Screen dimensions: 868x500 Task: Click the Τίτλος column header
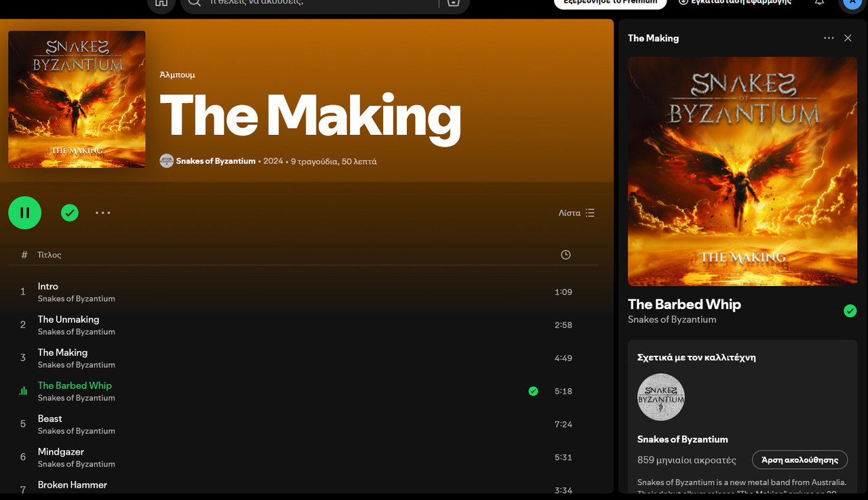tap(50, 255)
